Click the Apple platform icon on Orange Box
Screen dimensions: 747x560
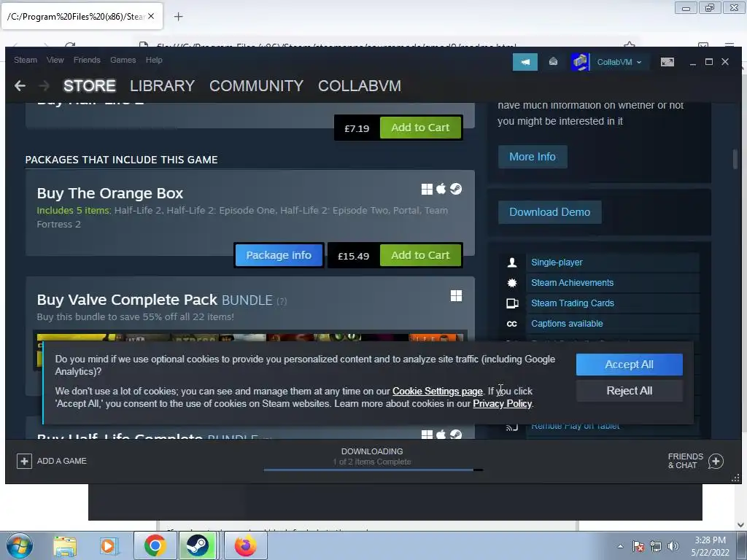pyautogui.click(x=441, y=190)
